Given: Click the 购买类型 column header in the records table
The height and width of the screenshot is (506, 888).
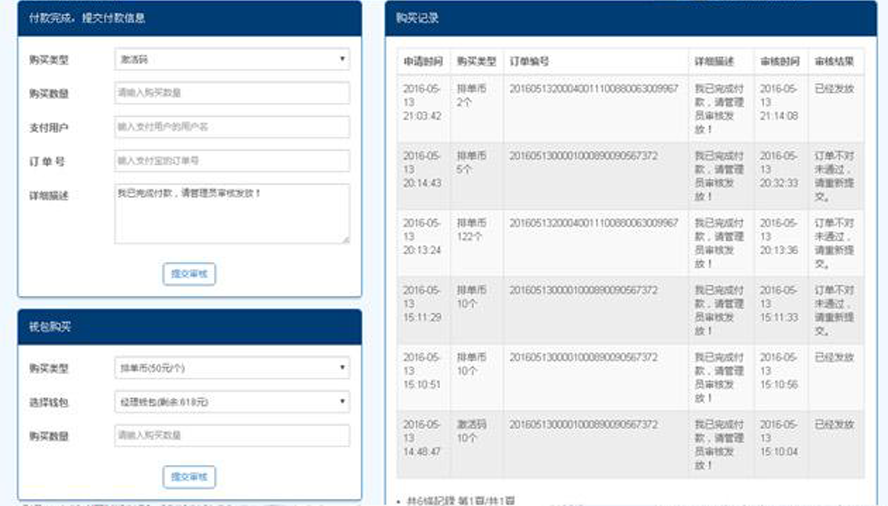Looking at the screenshot, I should click(x=476, y=61).
